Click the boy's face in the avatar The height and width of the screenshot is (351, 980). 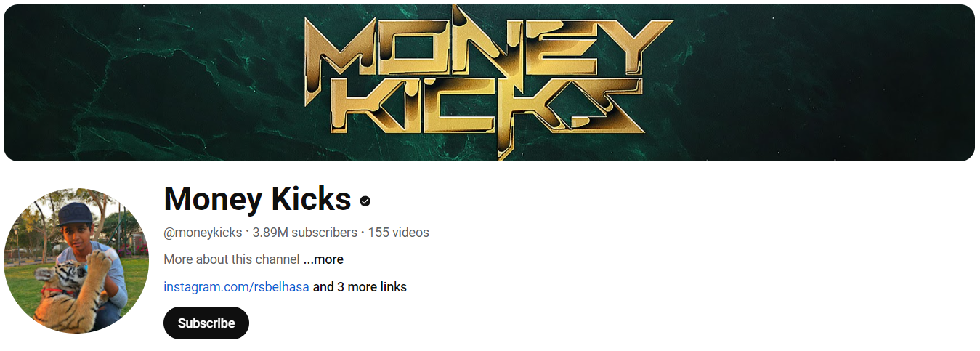(x=73, y=235)
